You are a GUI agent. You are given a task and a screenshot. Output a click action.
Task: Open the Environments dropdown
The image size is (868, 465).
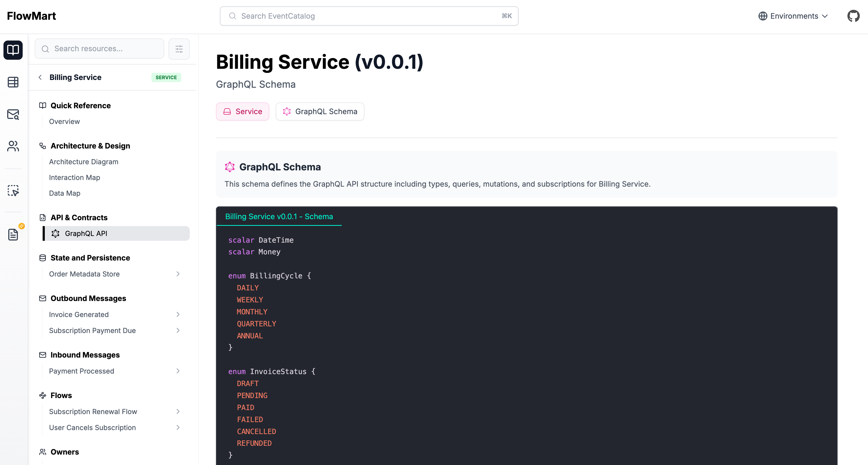[x=793, y=16]
